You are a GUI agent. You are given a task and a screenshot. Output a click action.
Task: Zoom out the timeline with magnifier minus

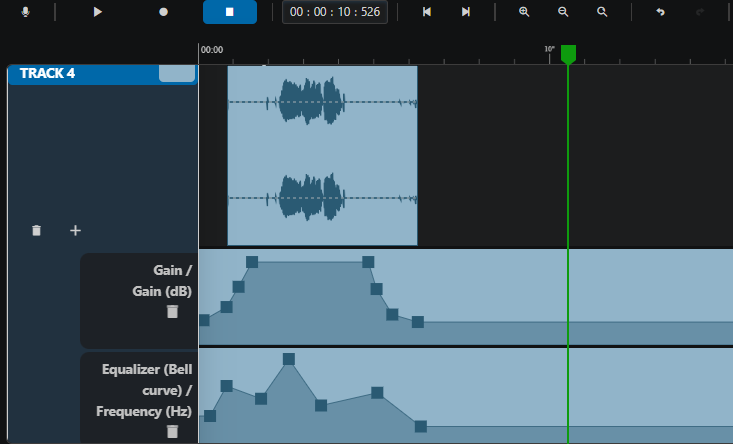563,12
